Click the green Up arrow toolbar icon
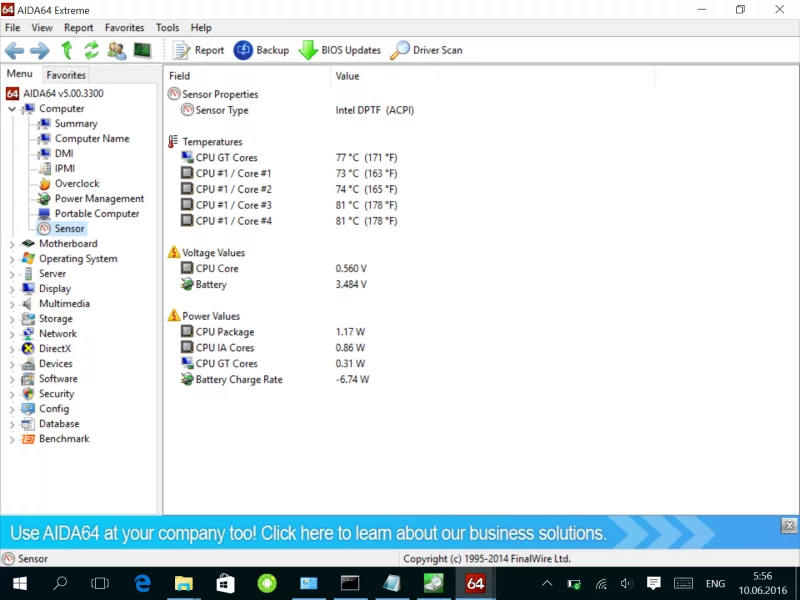 [67, 50]
